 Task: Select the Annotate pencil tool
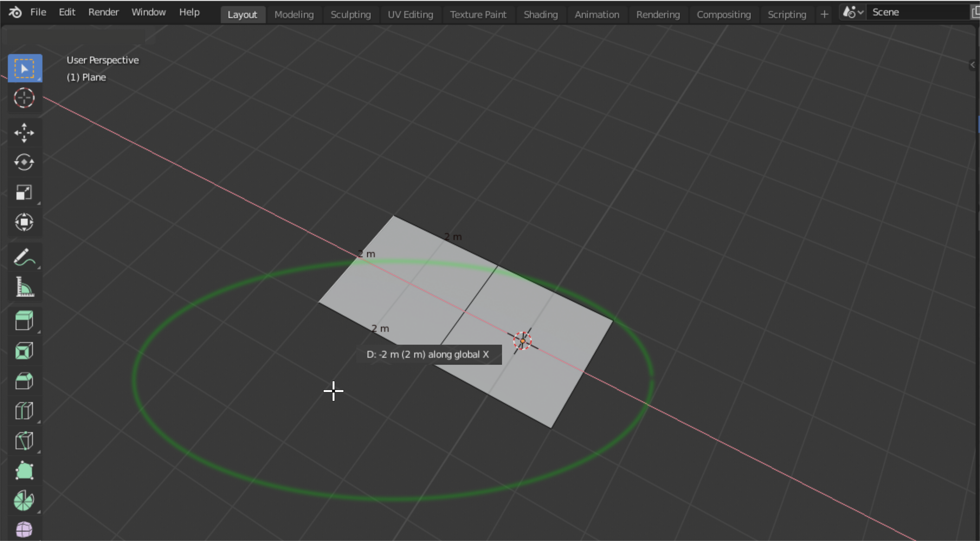pos(25,257)
